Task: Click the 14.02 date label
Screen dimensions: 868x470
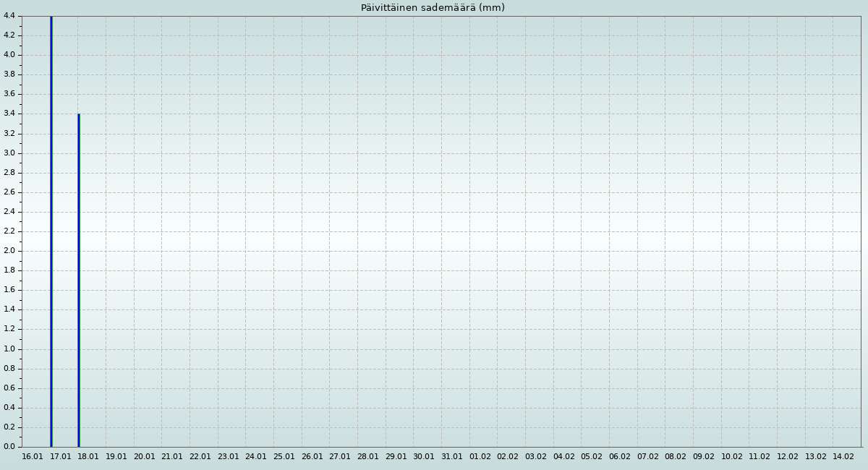Action: [843, 456]
